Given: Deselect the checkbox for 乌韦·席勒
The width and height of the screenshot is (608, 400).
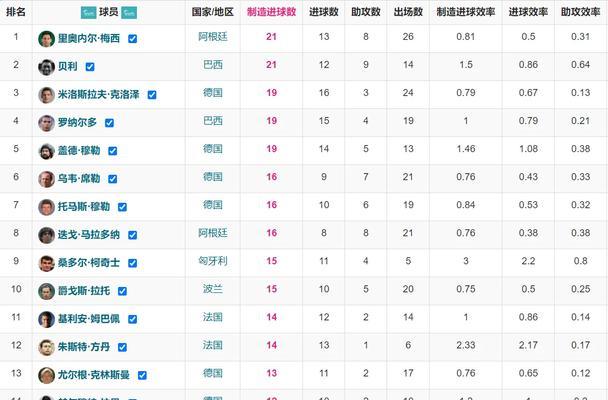Looking at the screenshot, I should pos(113,179).
